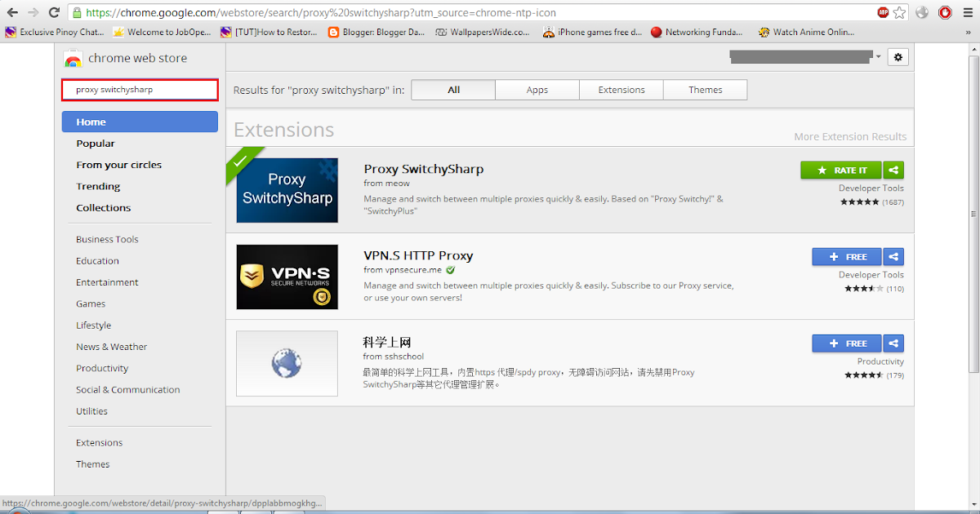Browse the Social & Communication category

point(128,390)
